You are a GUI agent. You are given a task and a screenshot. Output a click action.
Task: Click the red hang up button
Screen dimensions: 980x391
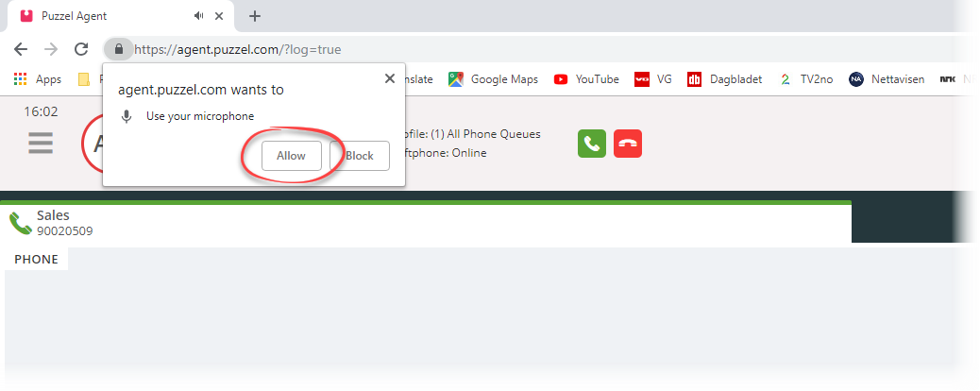click(628, 144)
